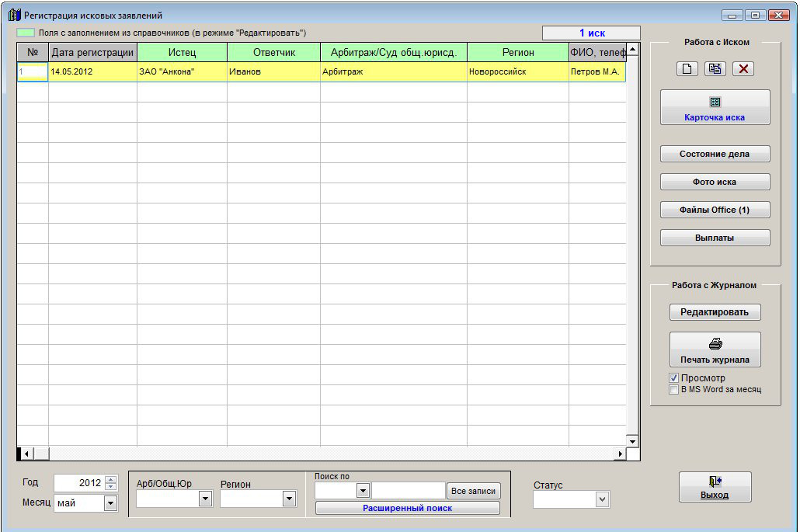The image size is (800, 532).
Task: Close the Регистрация исковых заявлений window
Action: click(x=779, y=16)
